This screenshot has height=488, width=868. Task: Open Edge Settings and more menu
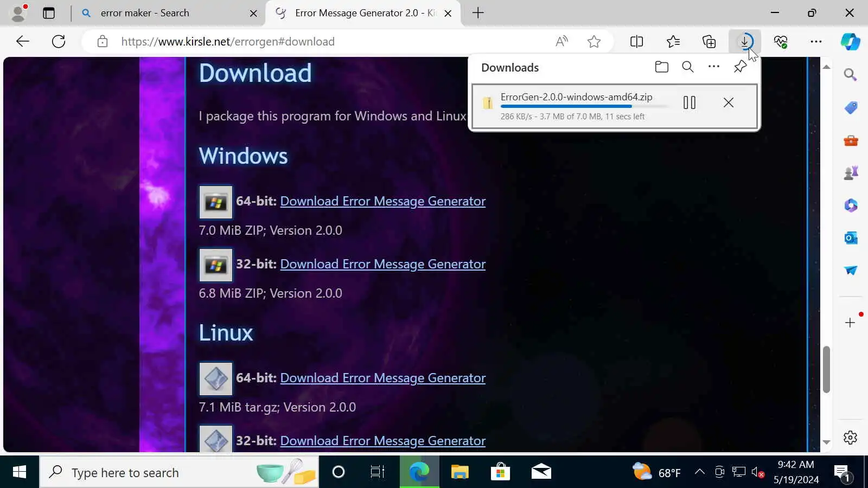816,41
